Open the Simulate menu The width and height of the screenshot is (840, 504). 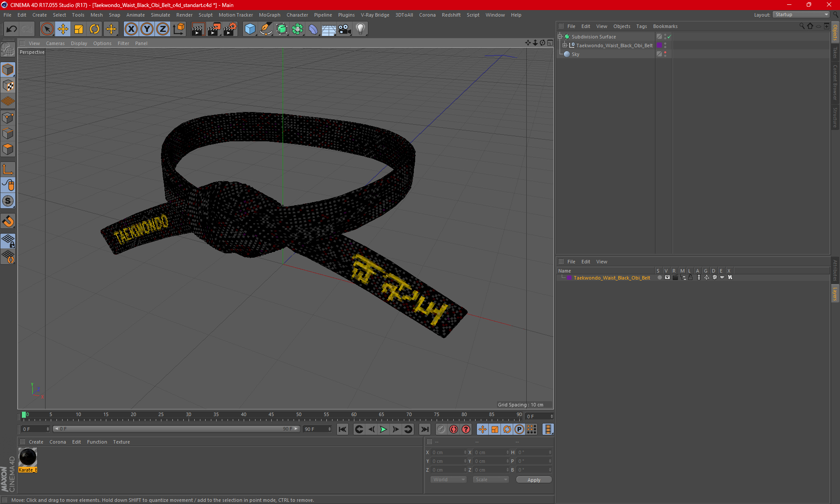tap(161, 15)
